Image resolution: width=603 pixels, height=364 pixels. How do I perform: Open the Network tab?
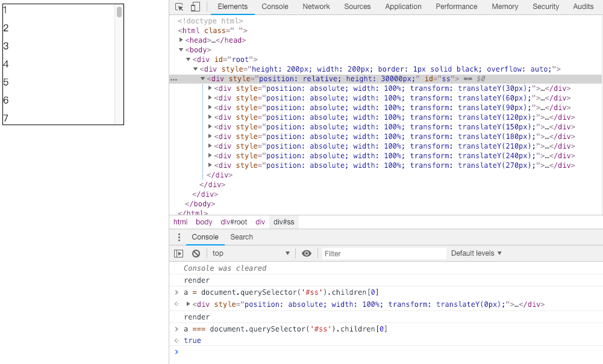tap(316, 7)
